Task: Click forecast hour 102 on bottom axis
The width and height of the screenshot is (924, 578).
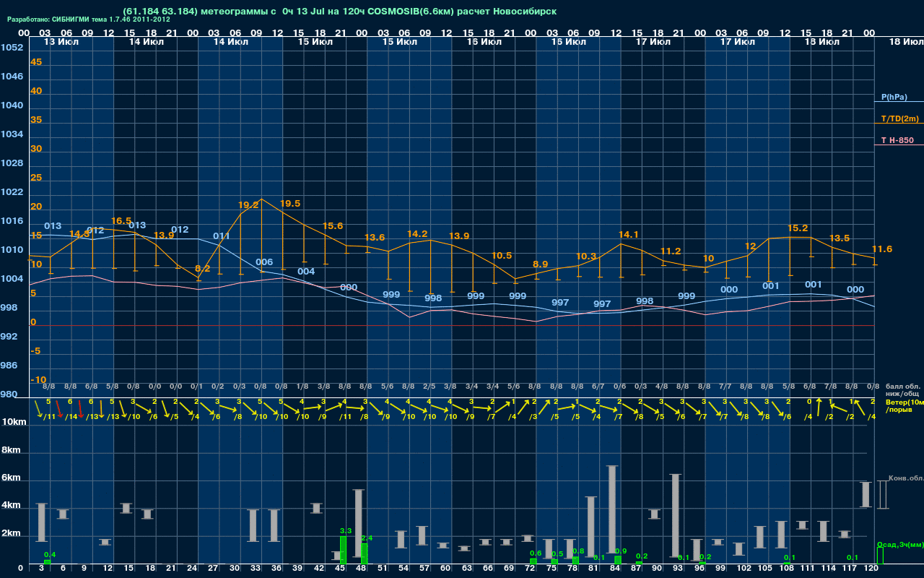Action: pos(744,569)
